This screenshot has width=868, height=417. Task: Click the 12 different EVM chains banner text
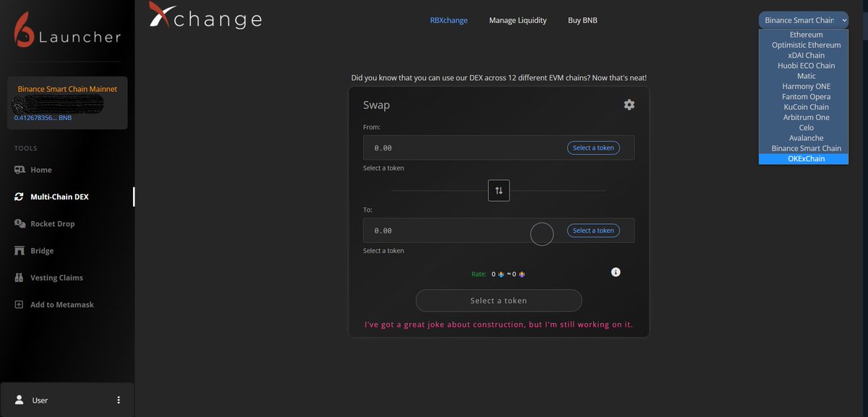click(x=498, y=77)
